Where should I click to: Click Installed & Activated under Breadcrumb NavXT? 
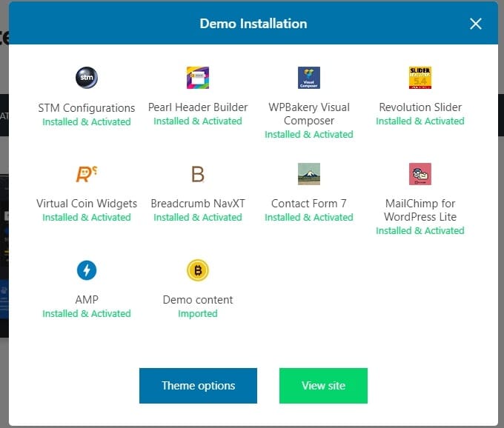[x=198, y=218]
